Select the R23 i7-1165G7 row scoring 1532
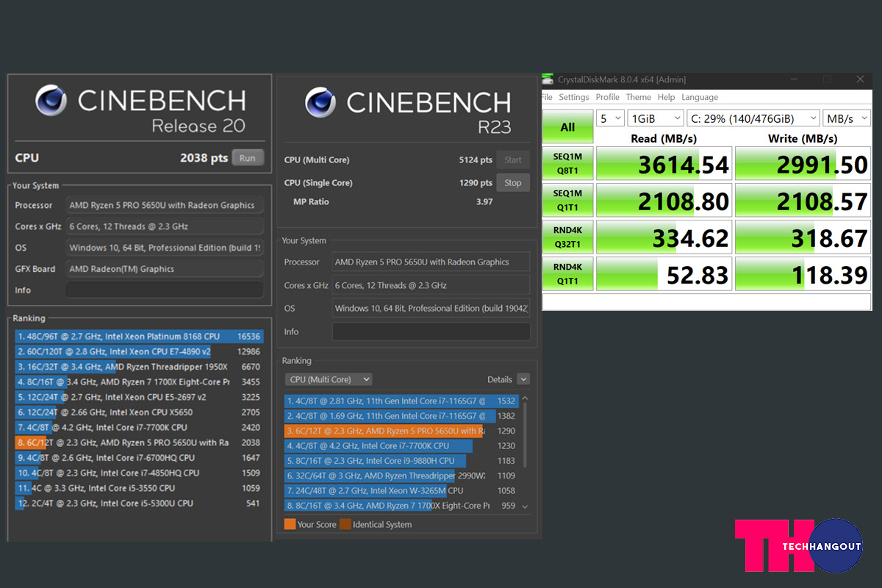This screenshot has height=588, width=882. click(401, 401)
